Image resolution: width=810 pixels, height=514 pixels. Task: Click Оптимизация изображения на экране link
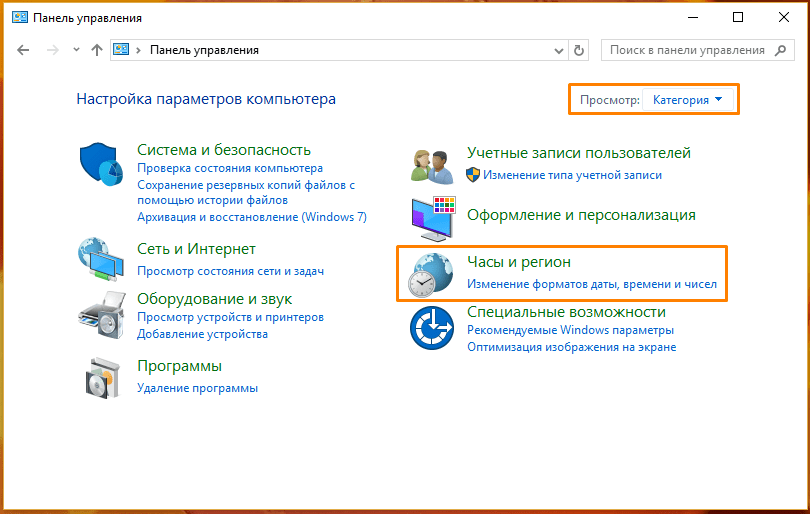pyautogui.click(x=571, y=347)
